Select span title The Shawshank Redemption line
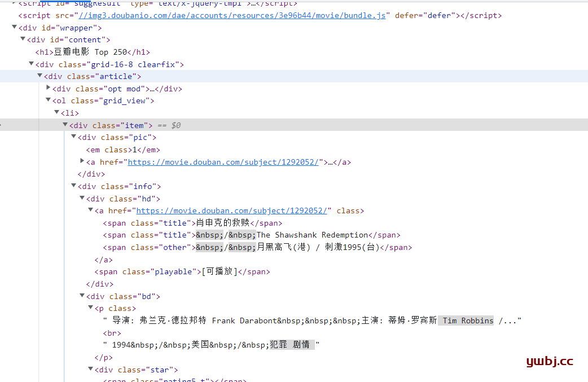This screenshot has height=382, width=588. tap(252, 235)
